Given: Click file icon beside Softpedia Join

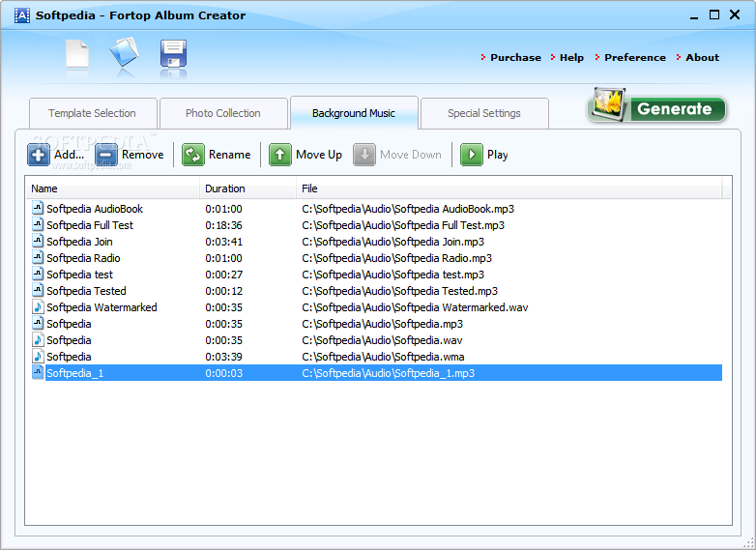Looking at the screenshot, I should click(x=38, y=241).
